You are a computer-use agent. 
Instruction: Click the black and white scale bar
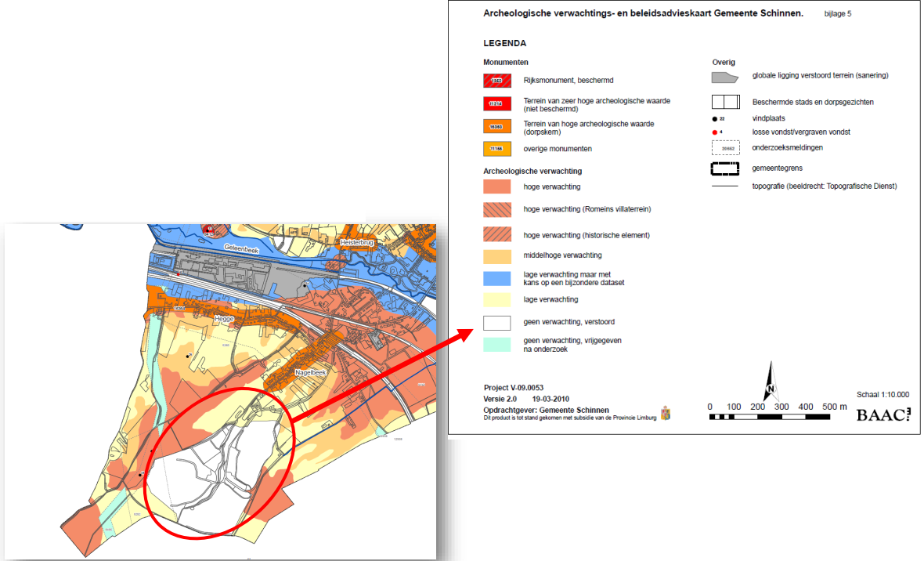770,417
